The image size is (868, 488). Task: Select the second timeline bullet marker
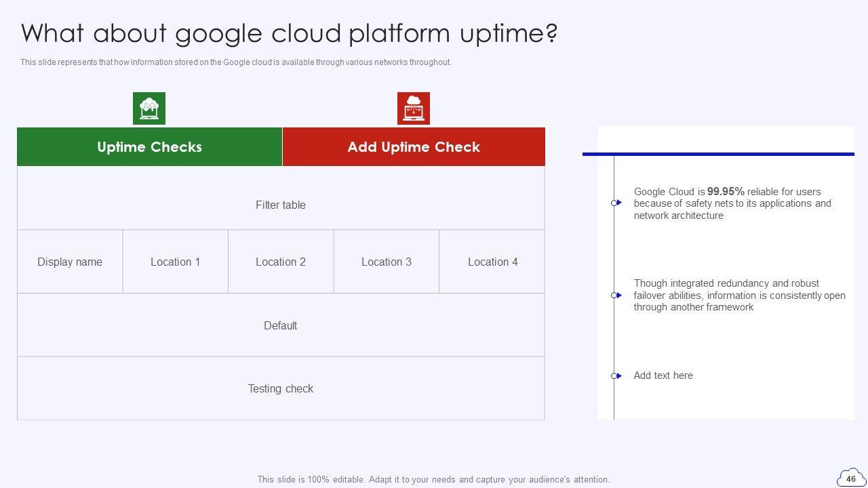coord(616,296)
